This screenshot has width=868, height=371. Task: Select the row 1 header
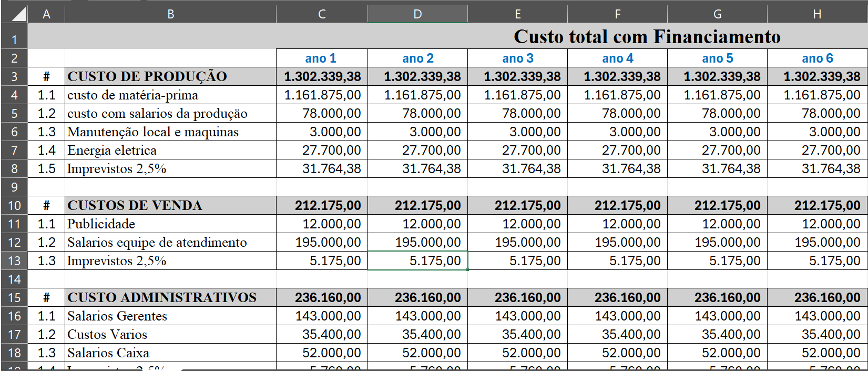(14, 39)
